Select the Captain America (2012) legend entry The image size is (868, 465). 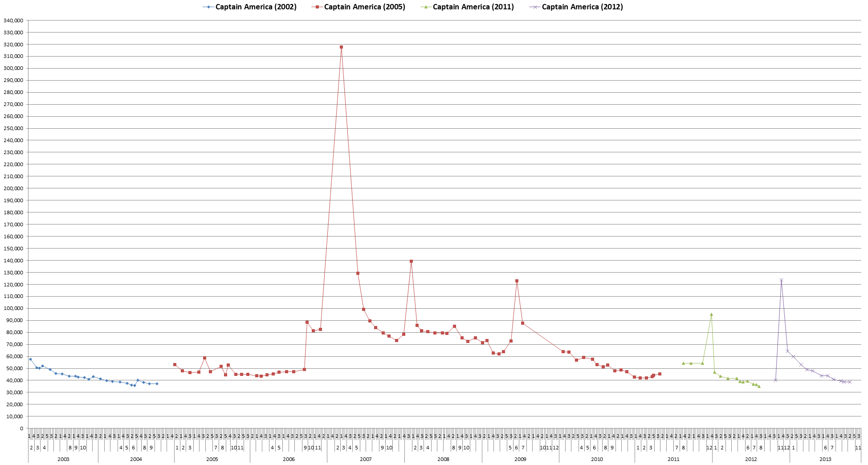(x=576, y=7)
